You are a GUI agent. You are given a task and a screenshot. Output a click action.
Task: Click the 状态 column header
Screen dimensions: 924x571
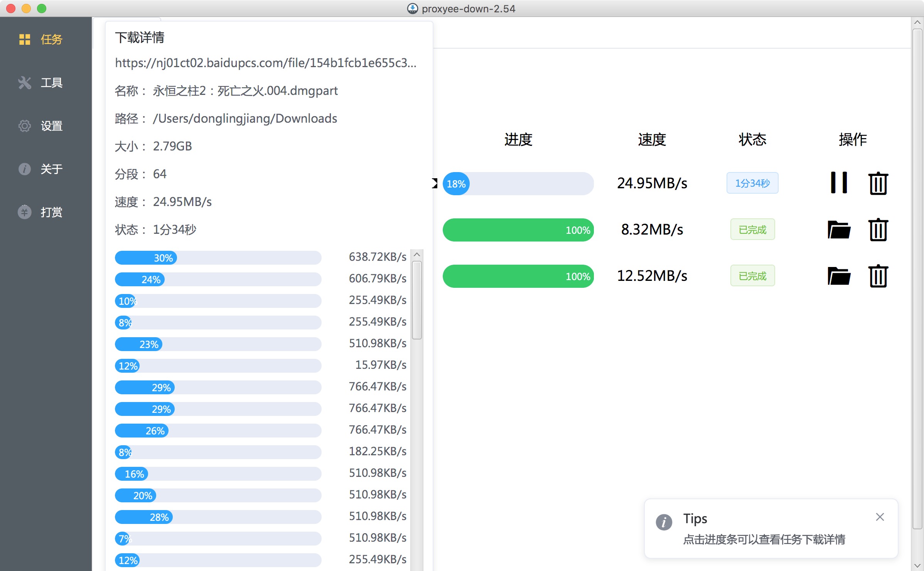pyautogui.click(x=752, y=139)
